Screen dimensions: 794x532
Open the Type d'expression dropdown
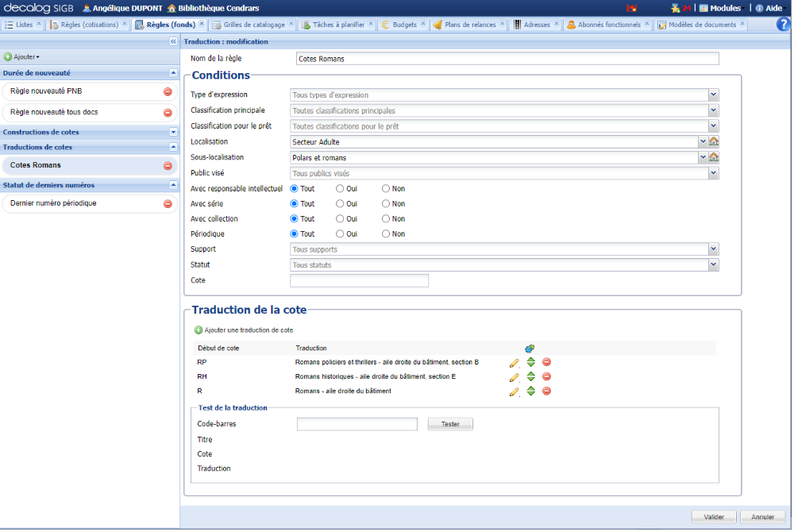tap(713, 94)
